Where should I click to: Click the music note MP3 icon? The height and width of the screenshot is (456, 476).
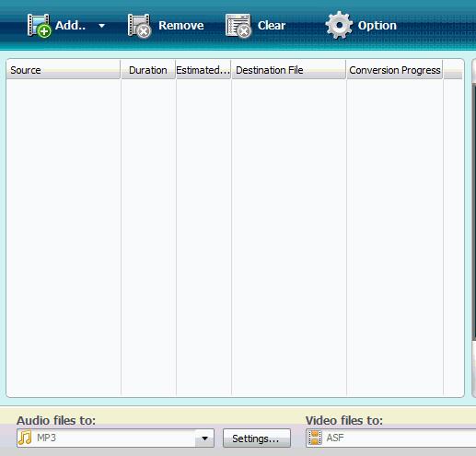25,438
